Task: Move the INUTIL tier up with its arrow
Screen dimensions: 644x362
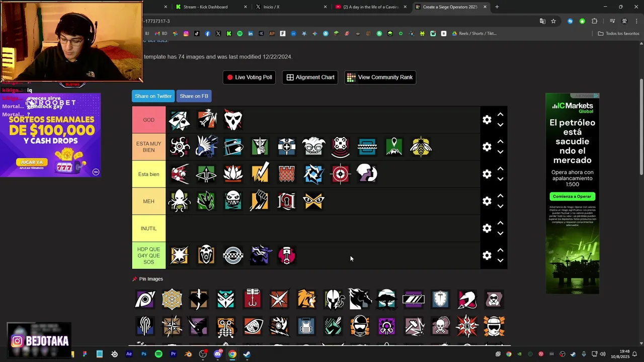Action: [x=501, y=223]
